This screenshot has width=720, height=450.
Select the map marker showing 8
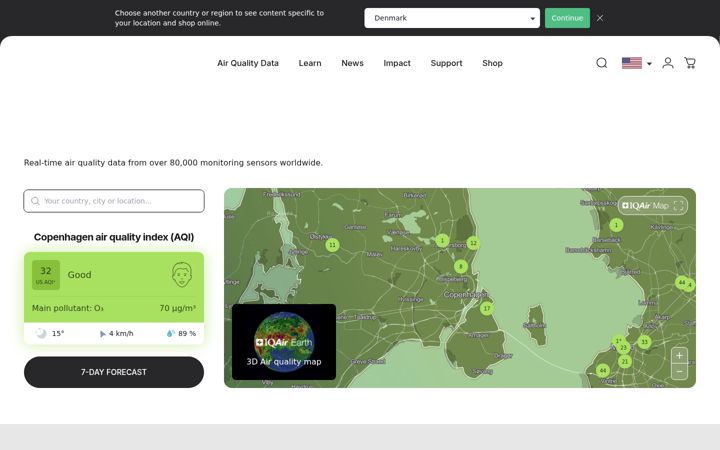point(461,266)
